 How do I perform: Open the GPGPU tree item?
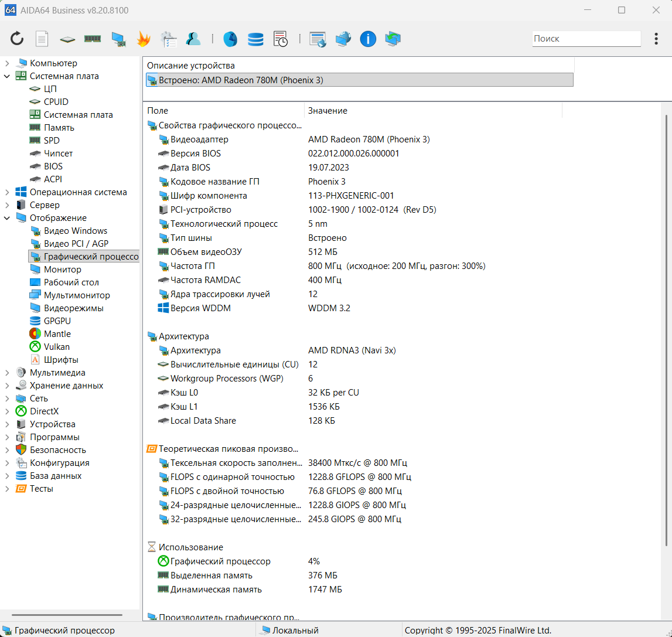click(x=57, y=321)
